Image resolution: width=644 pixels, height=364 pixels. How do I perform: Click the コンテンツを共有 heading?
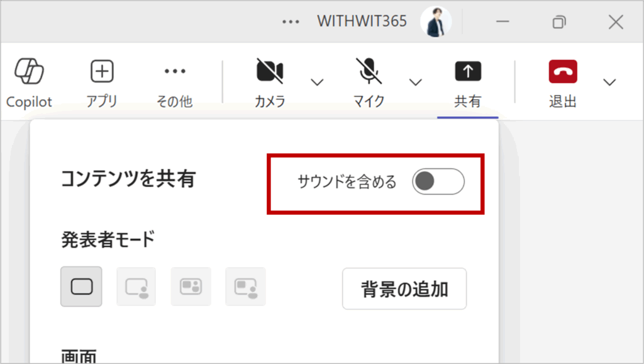click(128, 179)
